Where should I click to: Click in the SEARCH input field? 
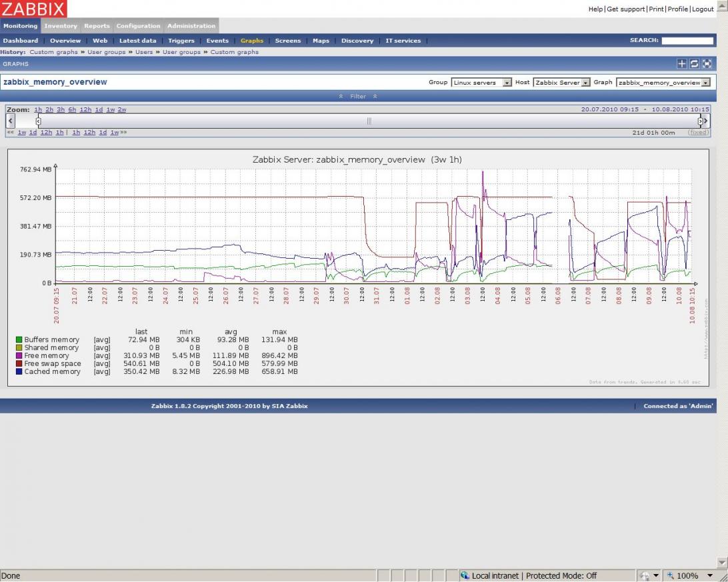pyautogui.click(x=687, y=41)
